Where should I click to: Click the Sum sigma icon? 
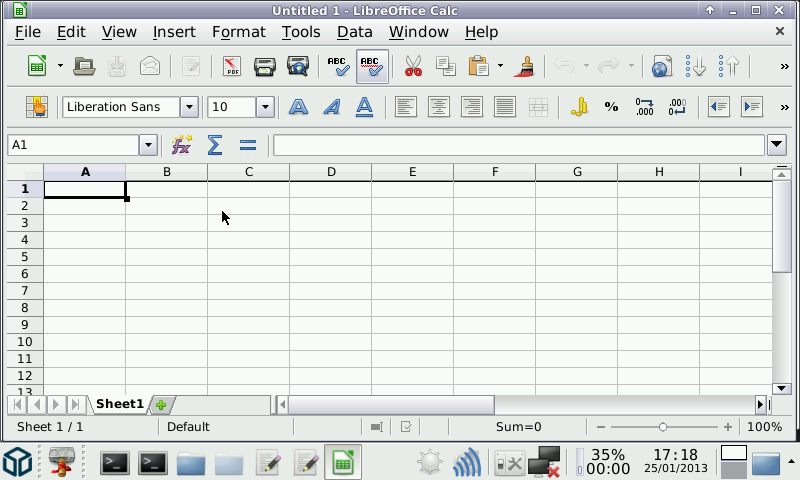pos(214,145)
